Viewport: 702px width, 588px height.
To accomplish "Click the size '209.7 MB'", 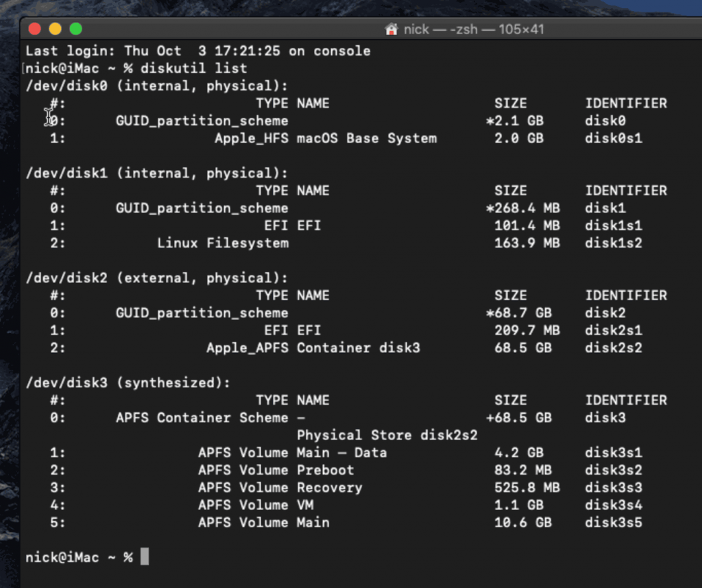I will pos(527,330).
